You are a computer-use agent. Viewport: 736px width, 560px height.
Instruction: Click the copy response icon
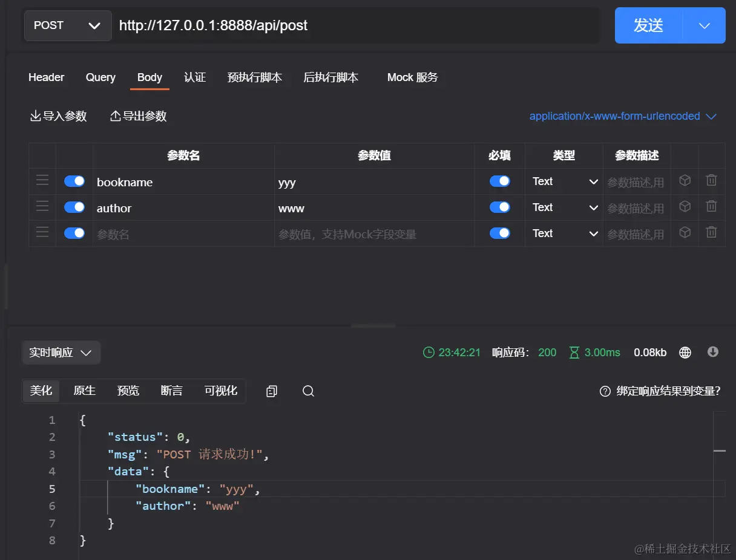pos(272,391)
